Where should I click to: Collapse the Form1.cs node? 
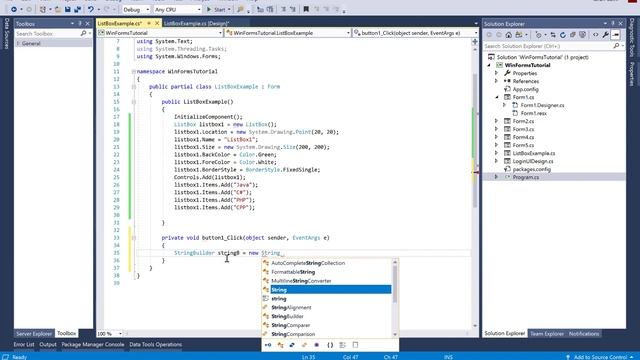point(496,97)
